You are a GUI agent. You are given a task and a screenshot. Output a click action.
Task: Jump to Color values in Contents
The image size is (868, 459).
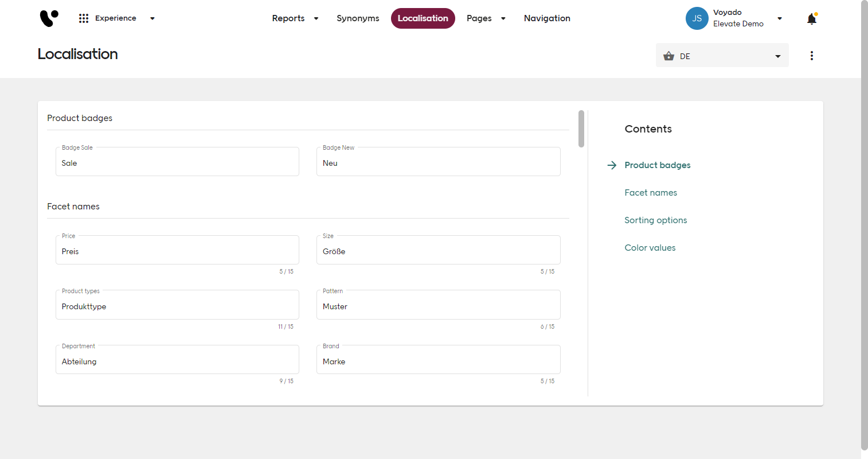(x=650, y=248)
